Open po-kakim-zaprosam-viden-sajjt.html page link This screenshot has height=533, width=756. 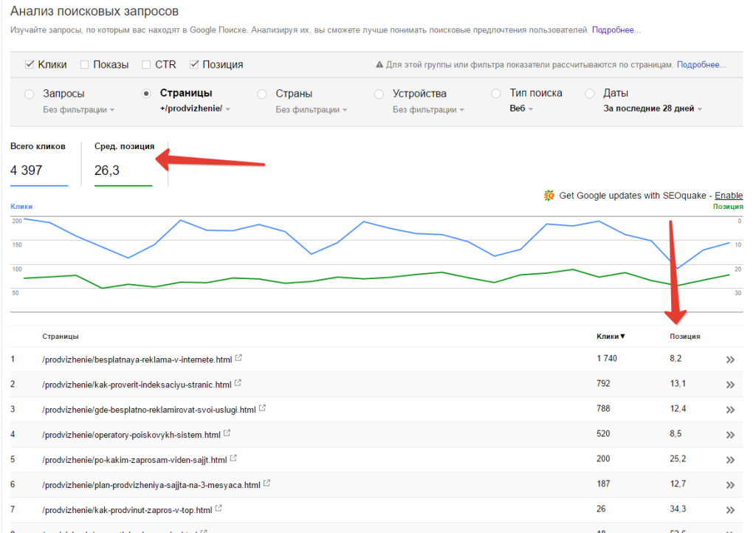click(x=134, y=460)
